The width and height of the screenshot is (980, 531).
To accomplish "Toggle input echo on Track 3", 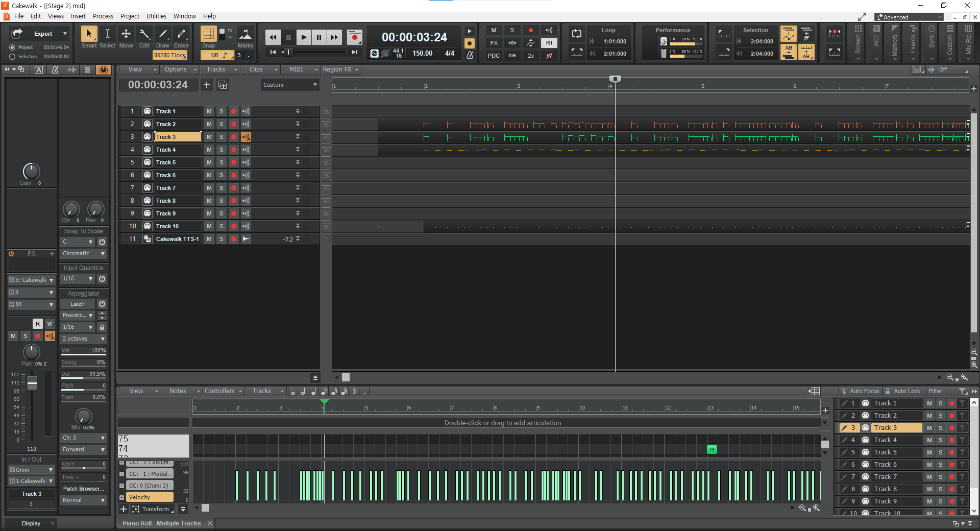I will (x=246, y=137).
